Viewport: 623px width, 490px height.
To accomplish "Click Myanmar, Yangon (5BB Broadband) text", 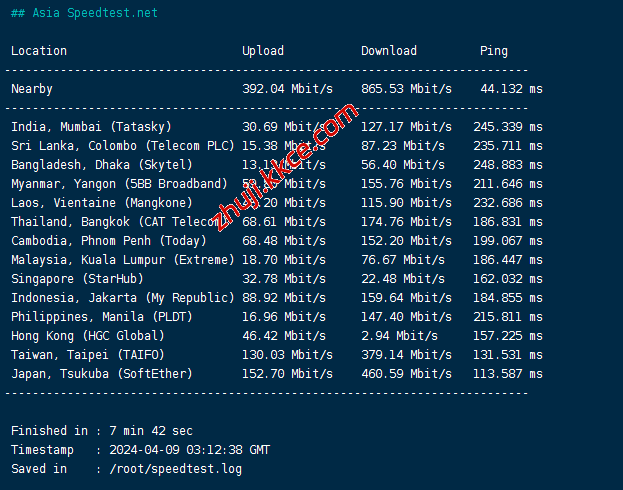I will [x=119, y=184].
